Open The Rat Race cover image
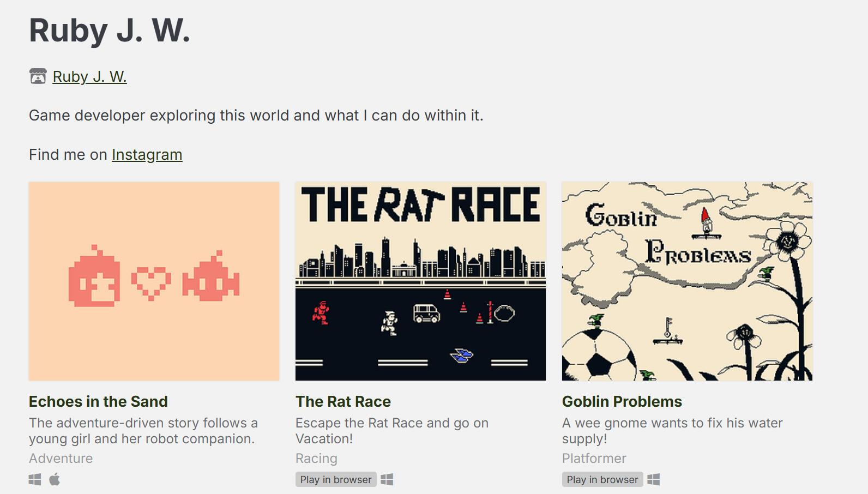Screen dimensions: 868x494 pyautogui.click(x=420, y=281)
